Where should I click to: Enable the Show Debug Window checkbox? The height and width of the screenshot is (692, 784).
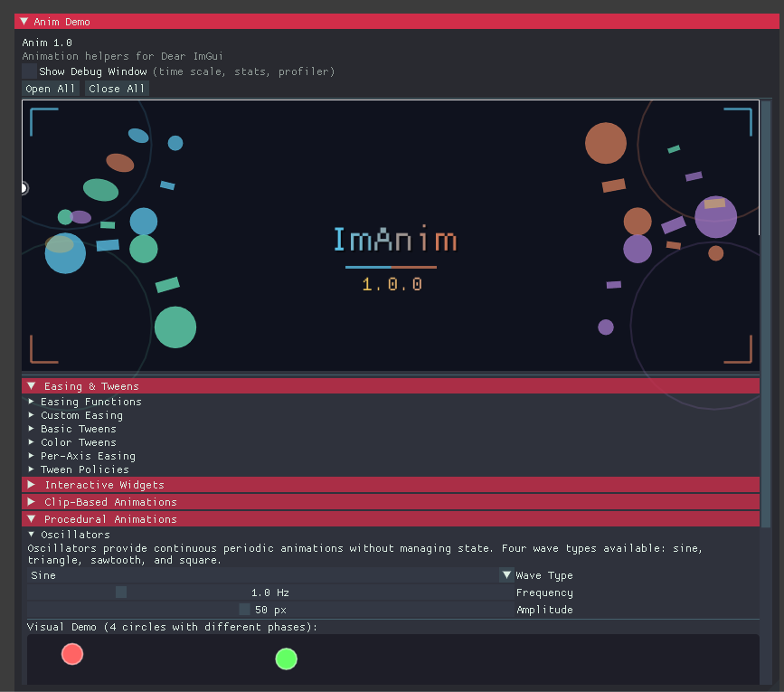(x=30, y=71)
